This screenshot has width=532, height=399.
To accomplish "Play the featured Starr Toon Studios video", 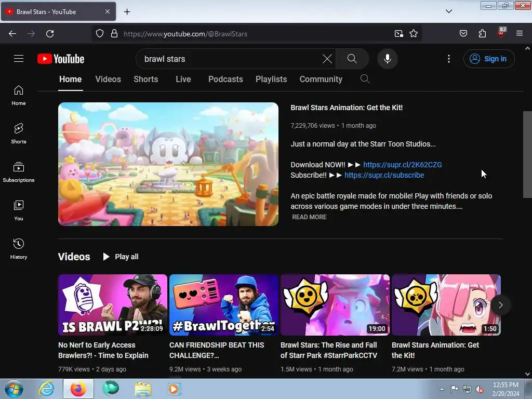I will click(x=168, y=164).
